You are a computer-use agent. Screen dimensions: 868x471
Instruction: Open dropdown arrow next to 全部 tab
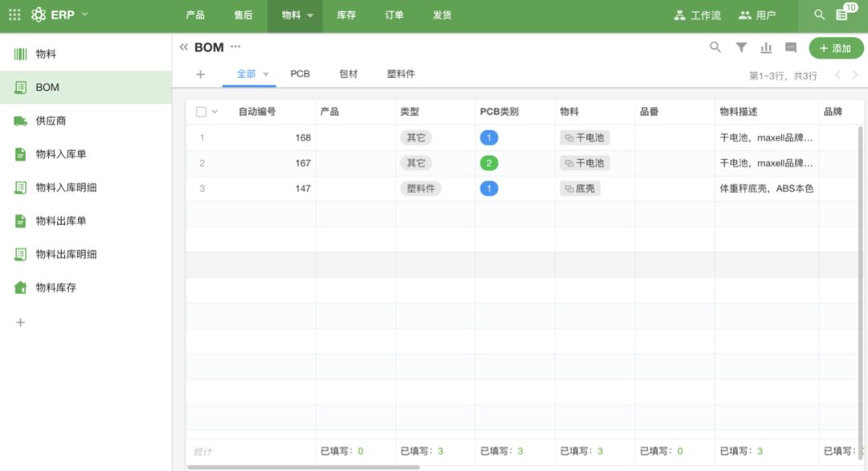pos(266,74)
